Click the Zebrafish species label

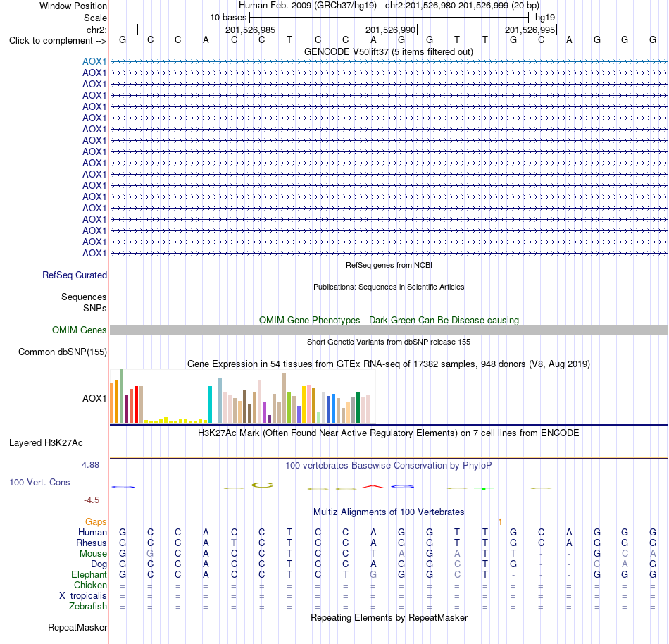pos(88,607)
